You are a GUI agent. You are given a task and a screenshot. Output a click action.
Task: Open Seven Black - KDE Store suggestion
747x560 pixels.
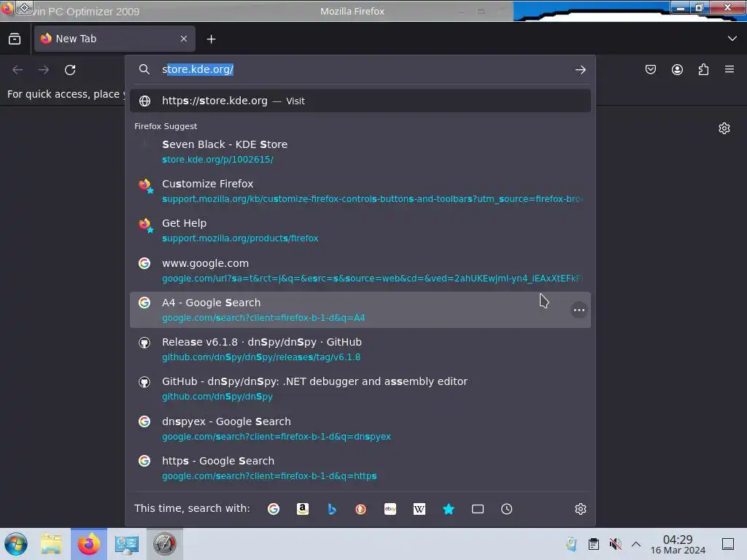[360, 152]
